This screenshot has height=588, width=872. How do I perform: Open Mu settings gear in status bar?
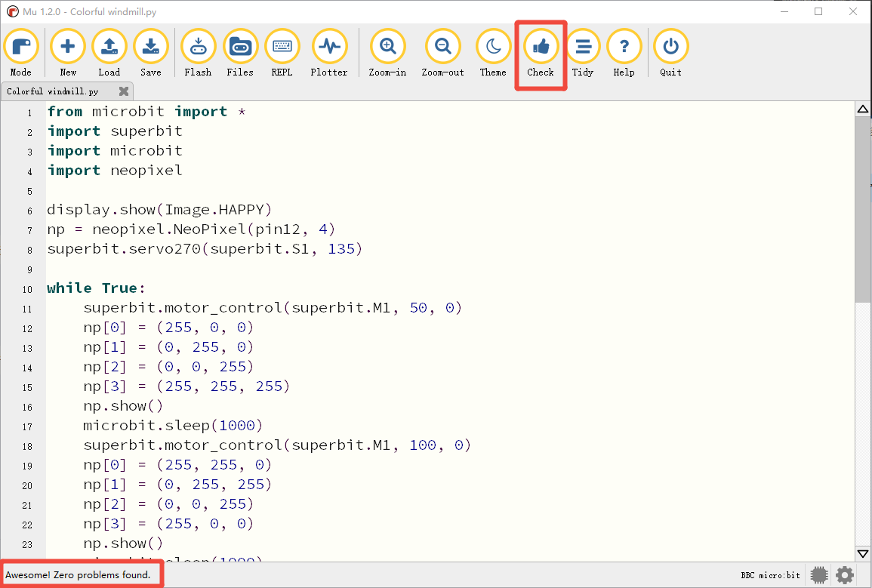pyautogui.click(x=845, y=575)
